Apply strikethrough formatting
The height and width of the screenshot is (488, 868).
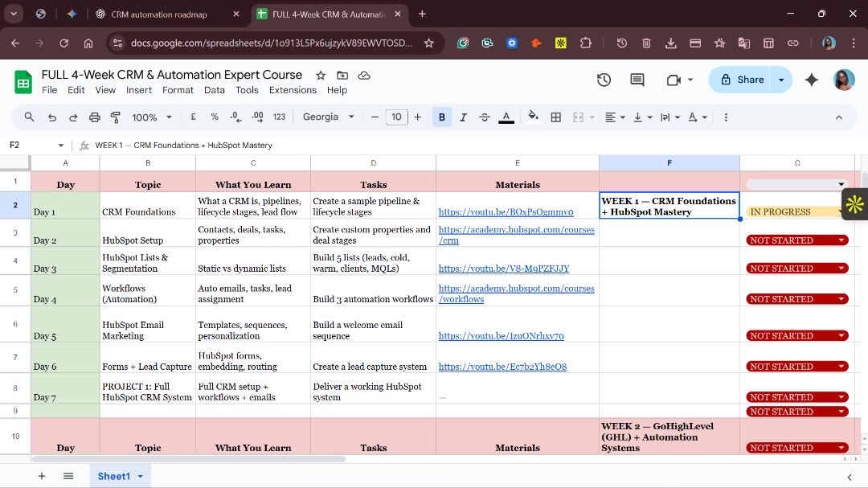pos(485,117)
